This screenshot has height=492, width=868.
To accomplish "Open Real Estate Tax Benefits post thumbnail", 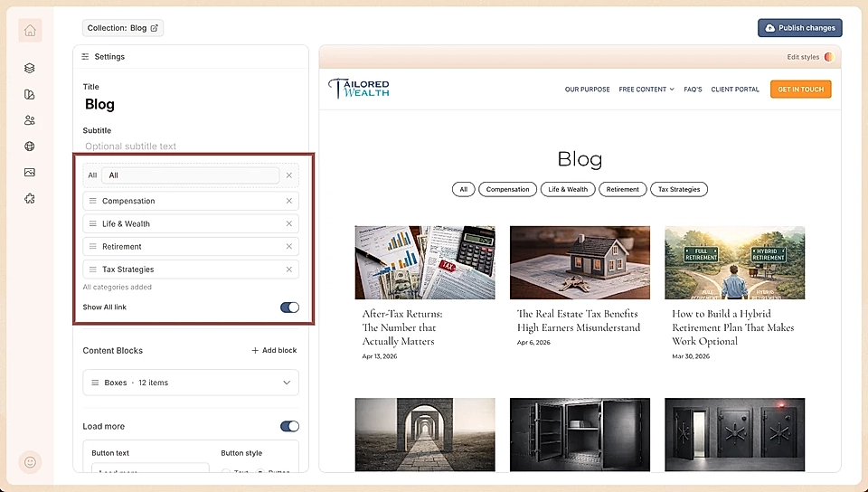I will [x=580, y=262].
